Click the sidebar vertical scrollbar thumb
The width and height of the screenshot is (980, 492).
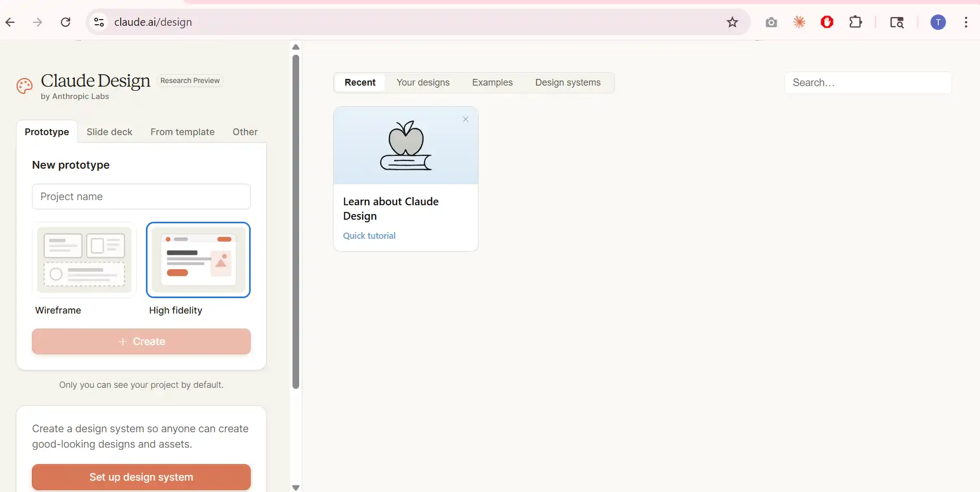point(296,222)
